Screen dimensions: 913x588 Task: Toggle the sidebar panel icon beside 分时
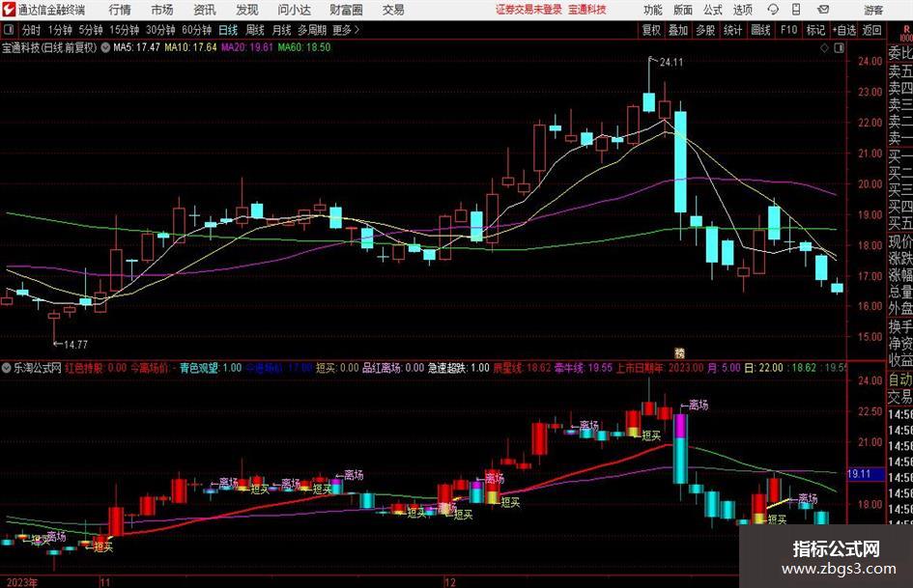tap(8, 30)
